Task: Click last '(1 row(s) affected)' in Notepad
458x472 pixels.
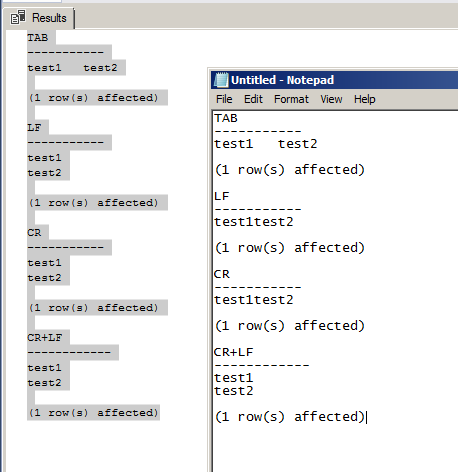Action: (x=290, y=417)
